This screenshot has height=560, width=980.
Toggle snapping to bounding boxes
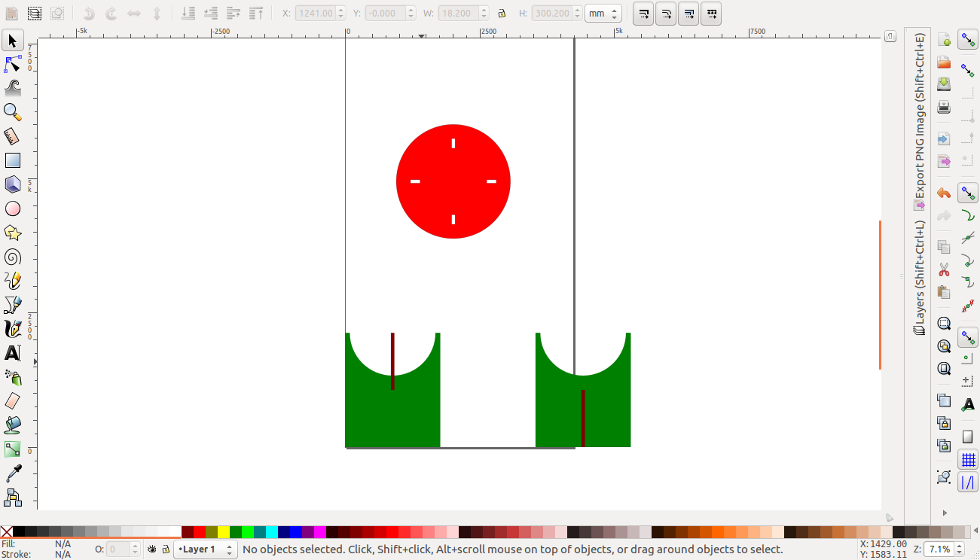coord(968,70)
